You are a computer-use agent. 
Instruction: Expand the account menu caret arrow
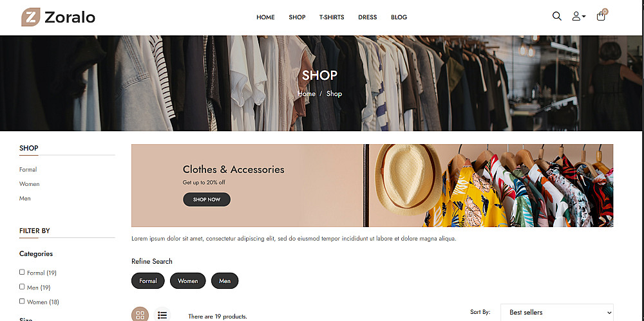[584, 17]
